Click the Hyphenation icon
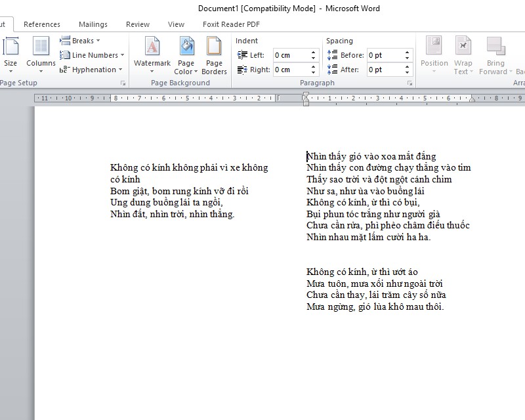525x420 pixels. pos(64,70)
